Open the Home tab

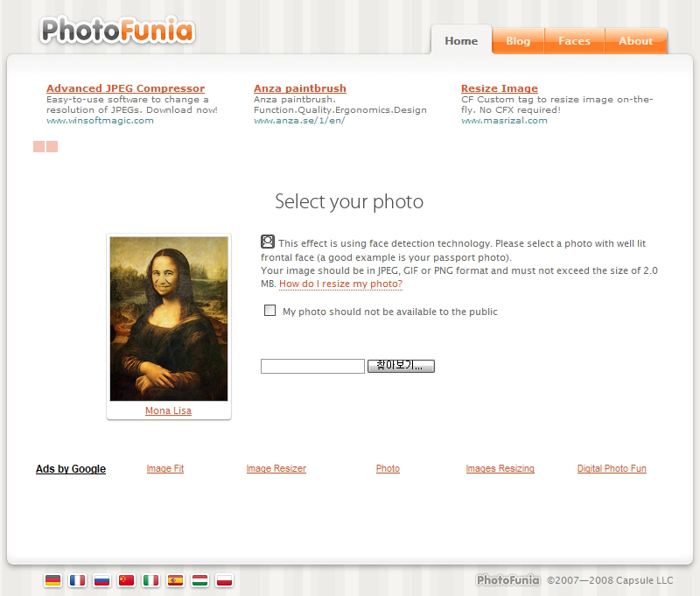(461, 40)
